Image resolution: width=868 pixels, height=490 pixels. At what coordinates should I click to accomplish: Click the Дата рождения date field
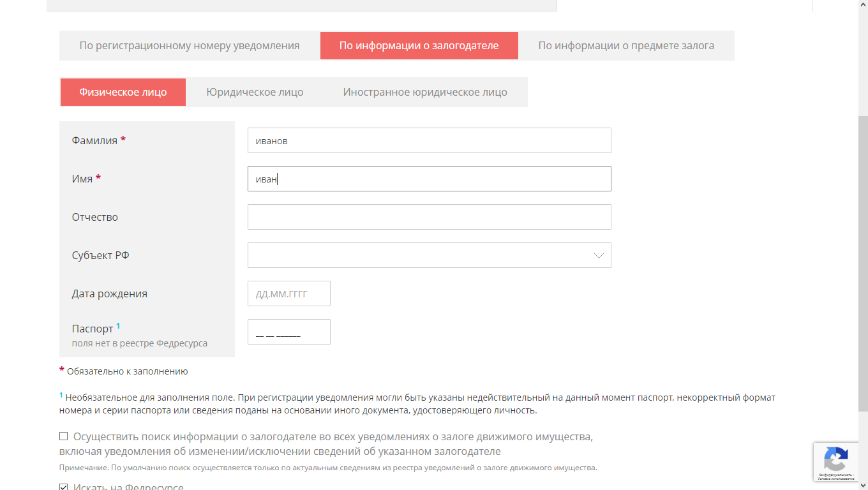point(288,293)
